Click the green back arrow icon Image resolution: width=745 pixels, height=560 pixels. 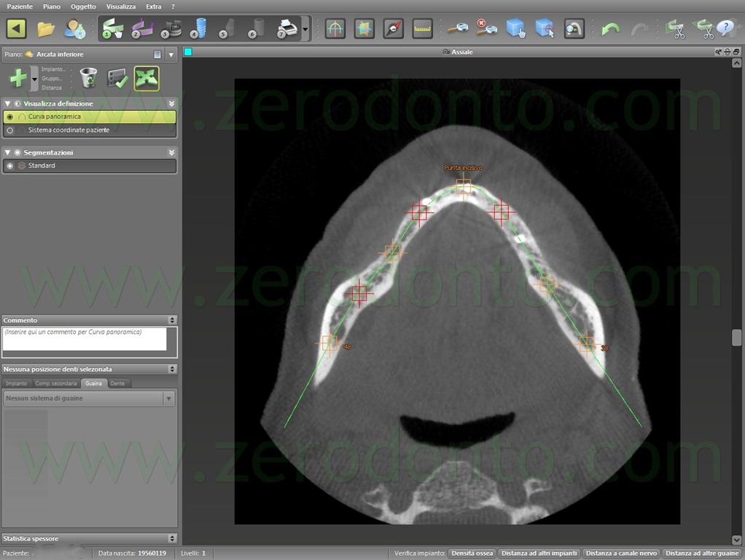(x=16, y=28)
